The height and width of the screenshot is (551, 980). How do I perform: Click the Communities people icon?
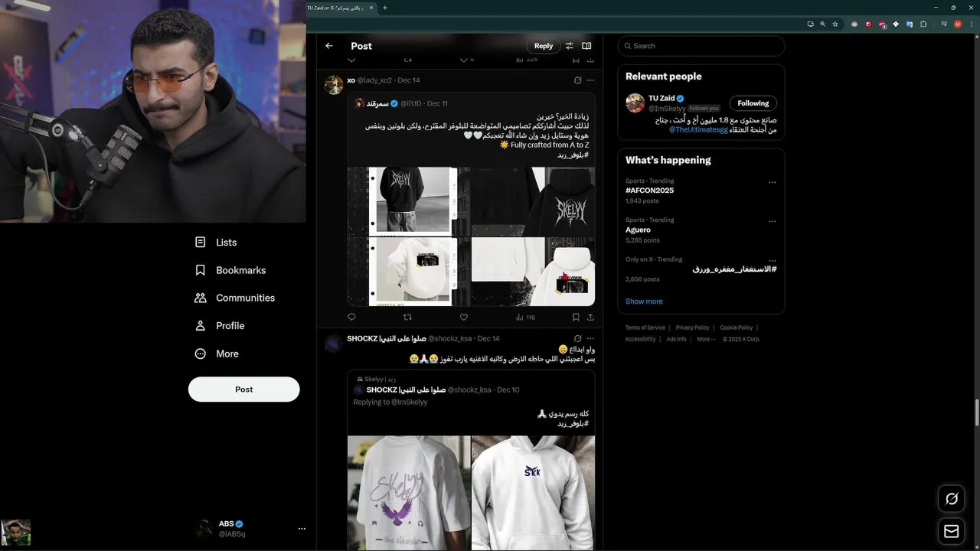pyautogui.click(x=201, y=298)
